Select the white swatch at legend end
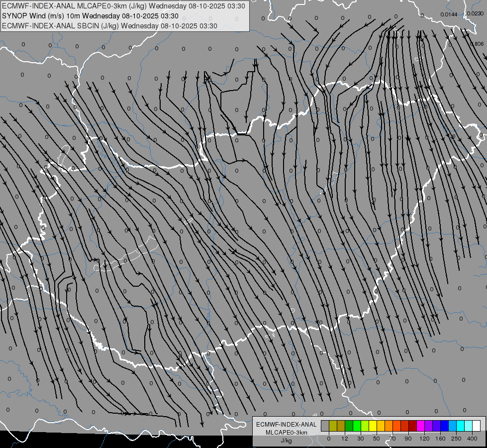This screenshot has height=448, width=487. click(477, 426)
